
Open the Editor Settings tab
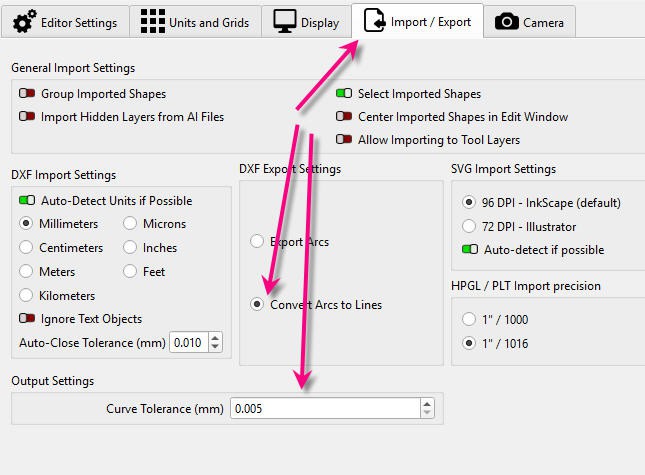[x=65, y=22]
